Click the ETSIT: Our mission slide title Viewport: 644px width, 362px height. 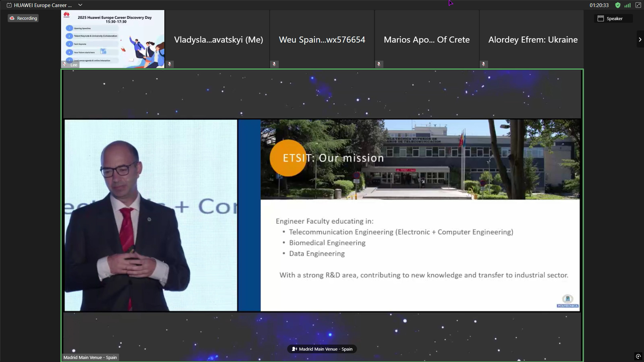pyautogui.click(x=333, y=158)
